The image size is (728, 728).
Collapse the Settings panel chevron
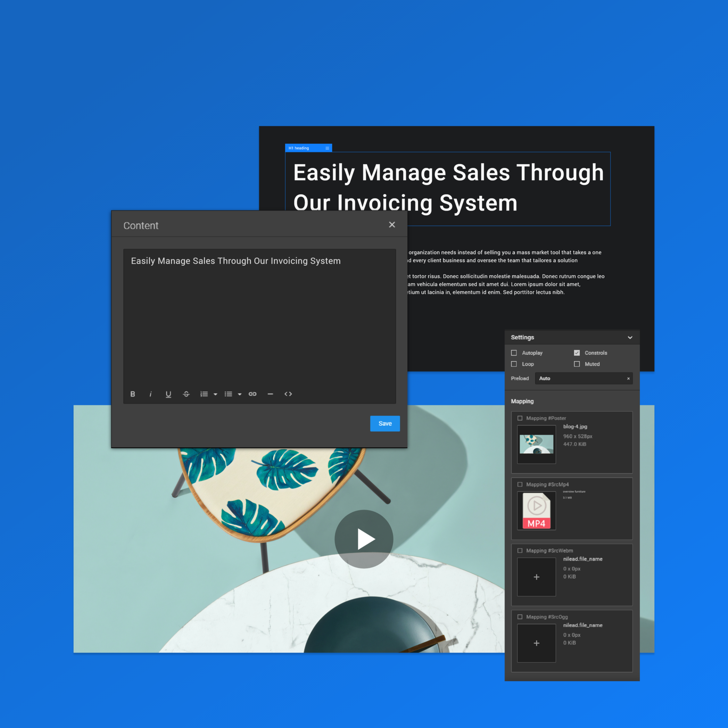pyautogui.click(x=630, y=338)
